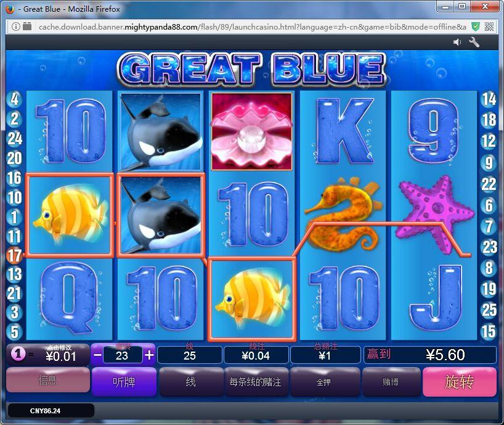This screenshot has width=504, height=425.
Task: Select the pink pearl clam symbol
Action: click(251, 131)
